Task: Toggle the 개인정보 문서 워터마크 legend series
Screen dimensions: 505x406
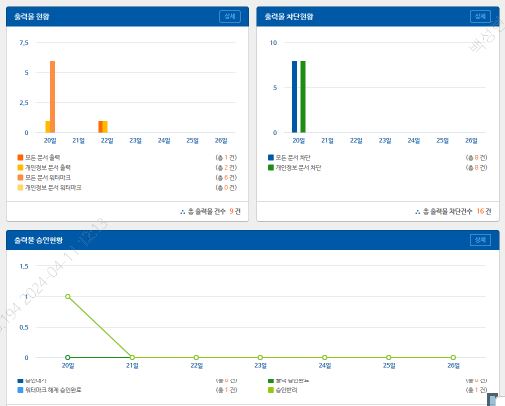Action: pyautogui.click(x=49, y=187)
